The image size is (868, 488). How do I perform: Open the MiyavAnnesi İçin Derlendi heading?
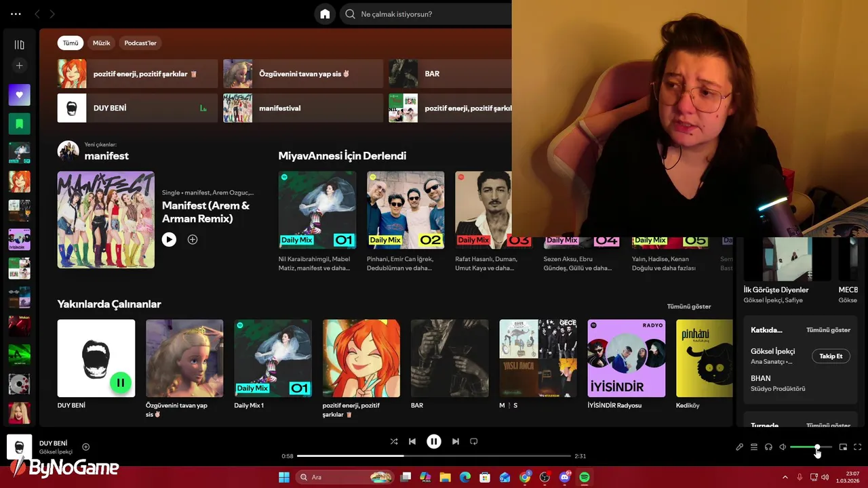coord(342,156)
